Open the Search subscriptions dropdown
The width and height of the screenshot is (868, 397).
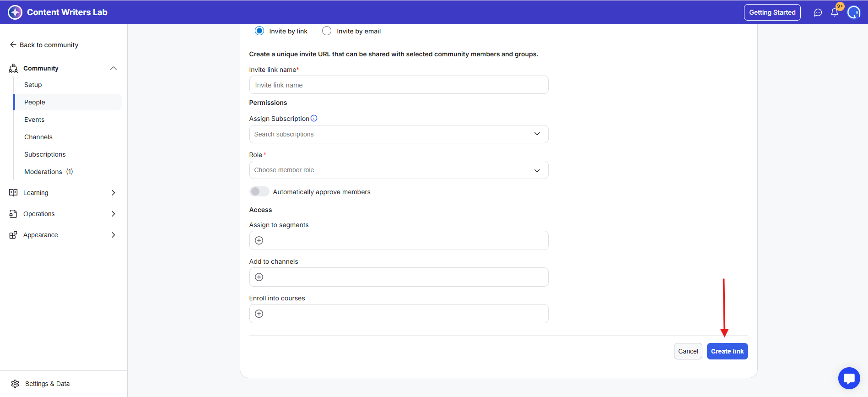click(x=398, y=134)
